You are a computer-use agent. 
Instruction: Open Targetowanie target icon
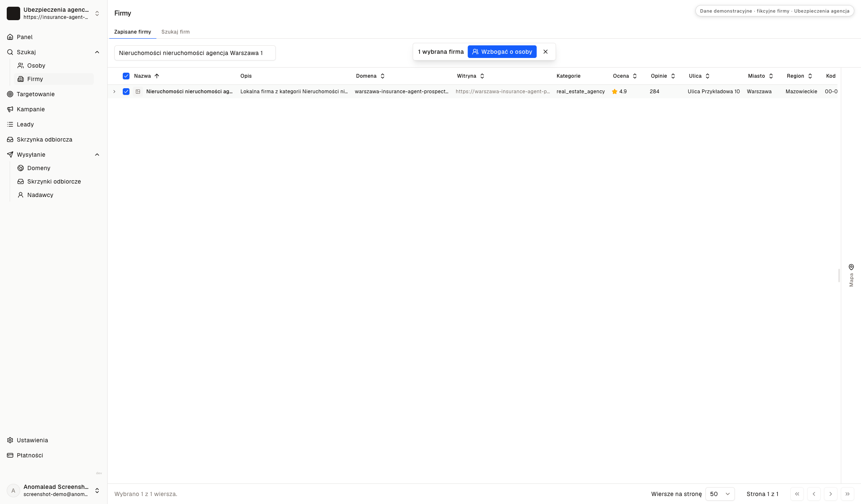click(10, 94)
